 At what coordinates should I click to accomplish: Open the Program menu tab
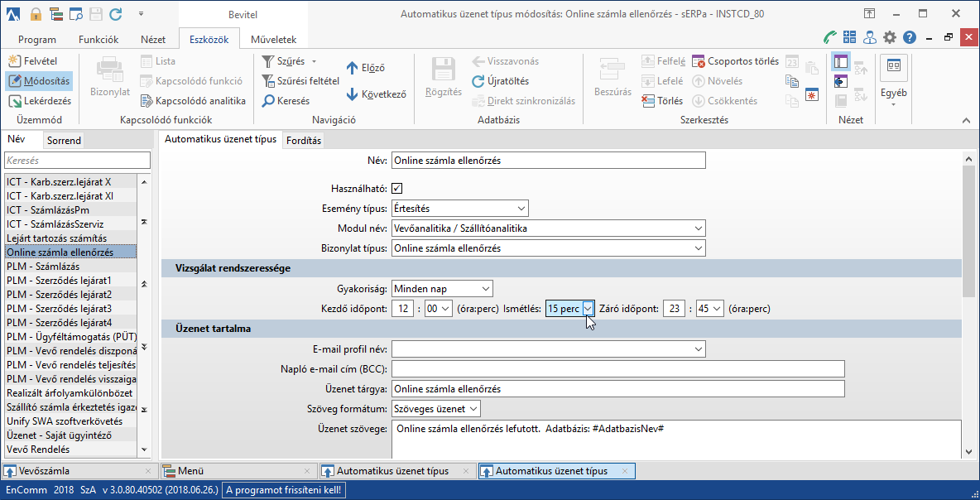tap(37, 40)
